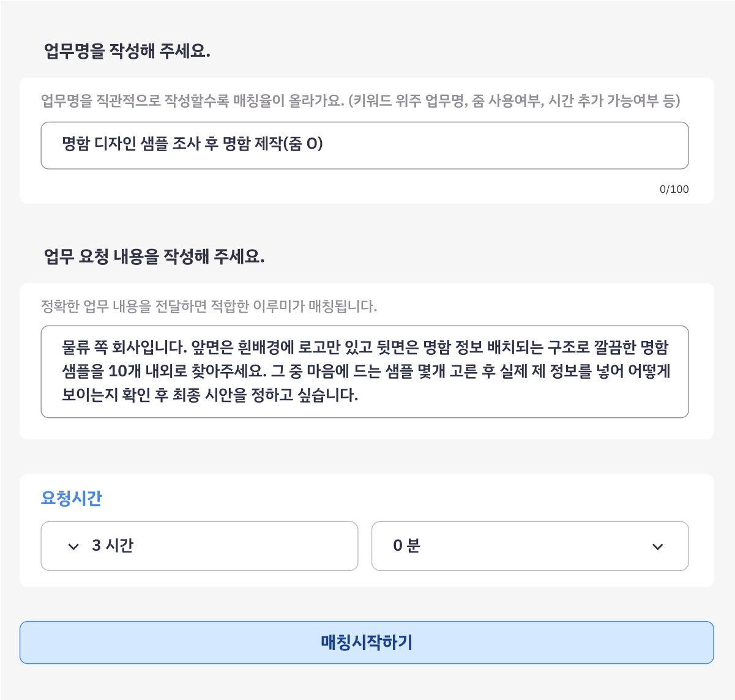Screen dimensions: 735x700
Task: Focus the 업무 요청 내용 text area
Action: pos(365,371)
